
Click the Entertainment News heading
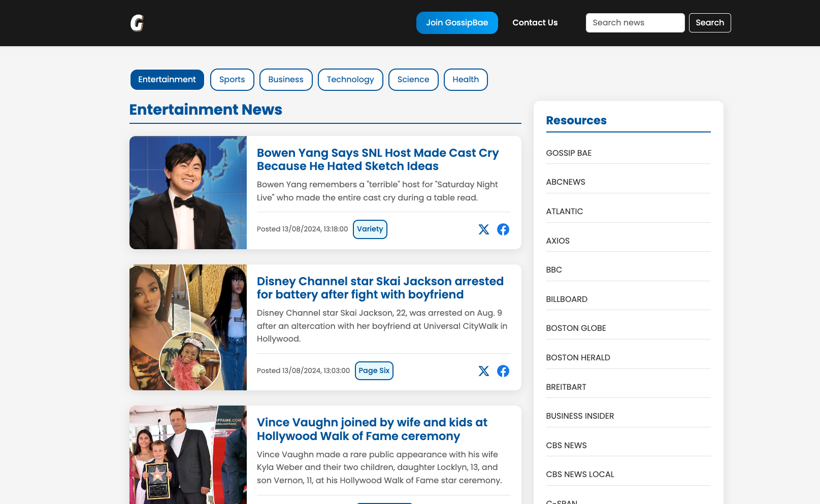pos(206,110)
